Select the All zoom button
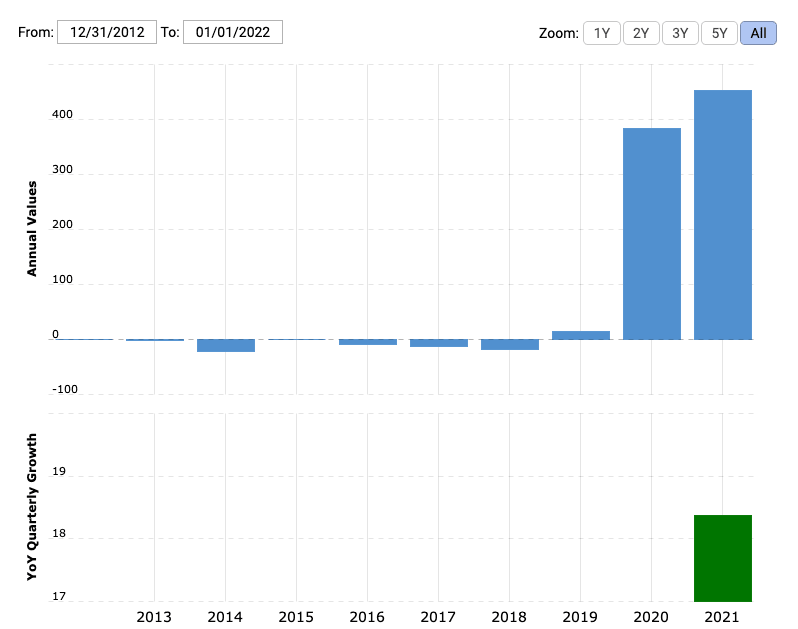 pos(758,33)
